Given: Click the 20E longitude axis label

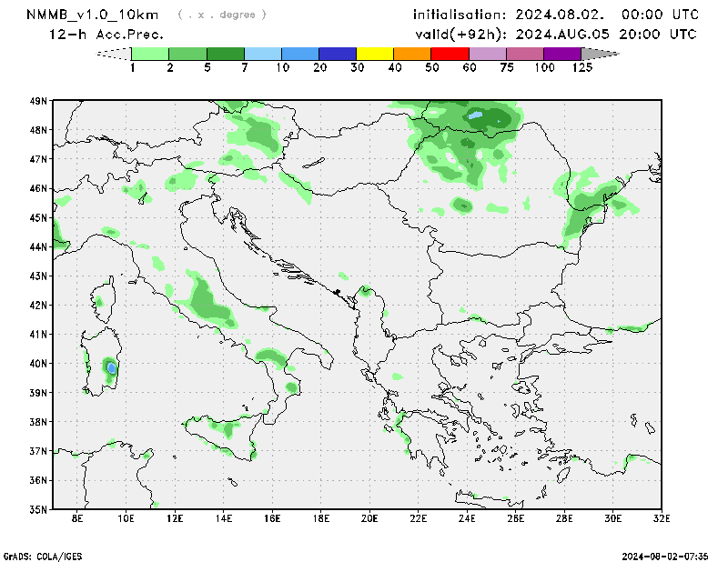Looking at the screenshot, I should 369,518.
